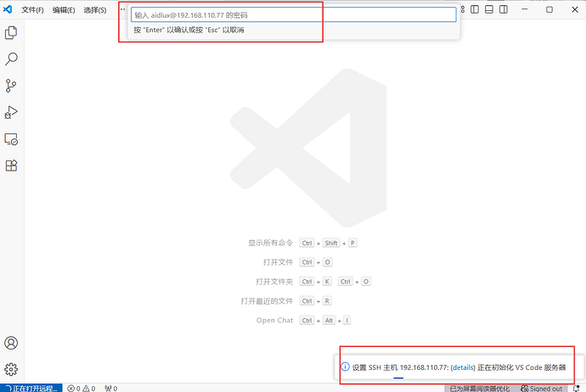The height and width of the screenshot is (392, 586).
Task: Click the Signed out status bar item
Action: (x=551, y=388)
